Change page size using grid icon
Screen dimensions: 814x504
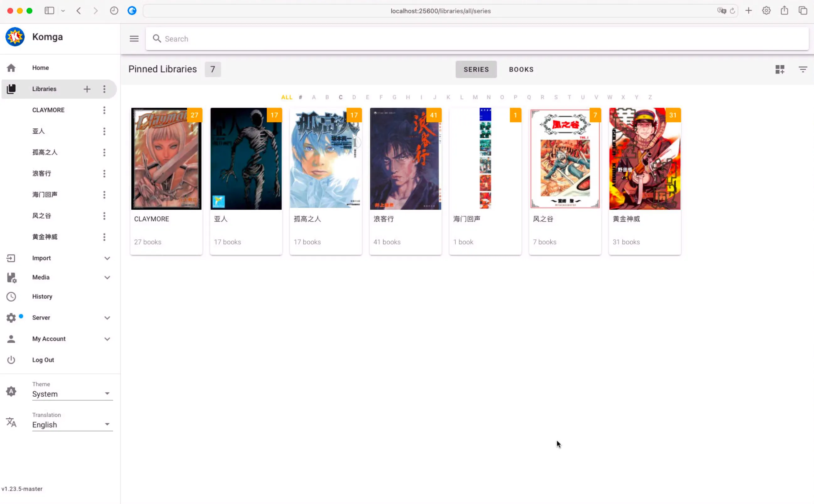tap(780, 69)
